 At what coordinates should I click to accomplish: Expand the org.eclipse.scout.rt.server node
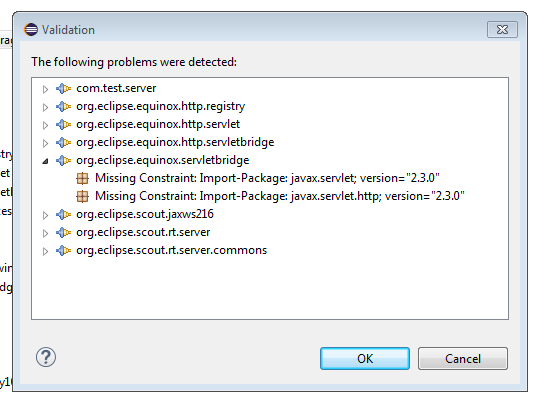coord(45,233)
